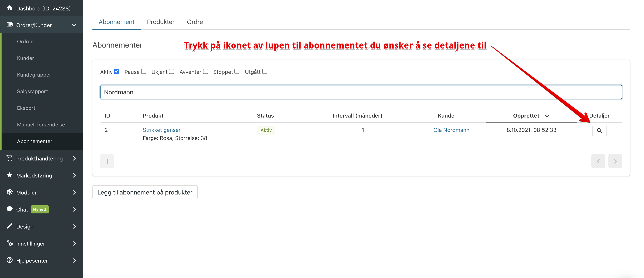Sort by the Opprettet column header
The image size is (644, 278).
point(526,115)
